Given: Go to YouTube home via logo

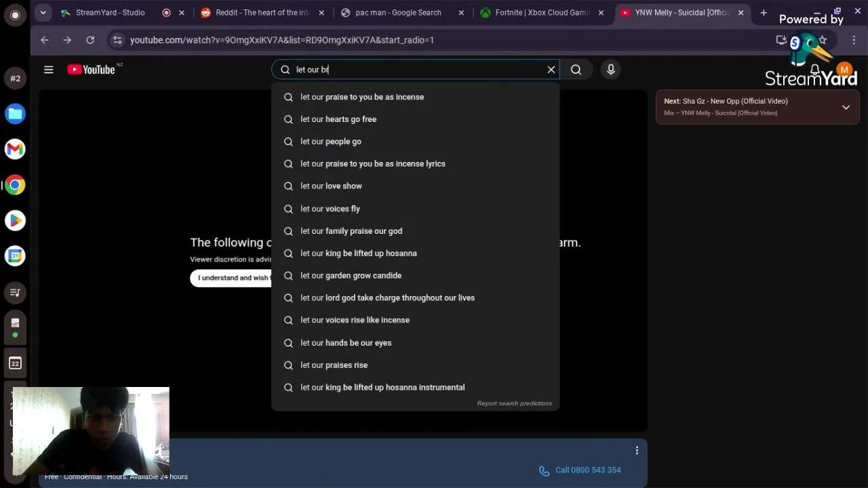Looking at the screenshot, I should pos(91,69).
